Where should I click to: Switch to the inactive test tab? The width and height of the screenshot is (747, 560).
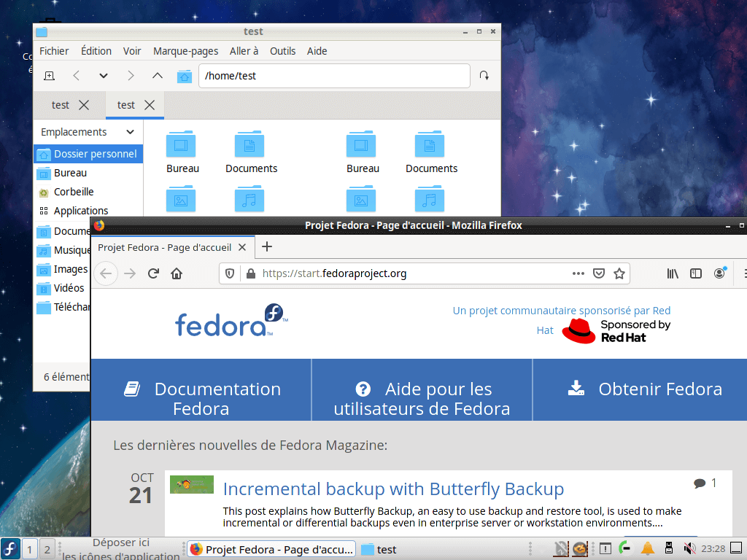pyautogui.click(x=61, y=105)
